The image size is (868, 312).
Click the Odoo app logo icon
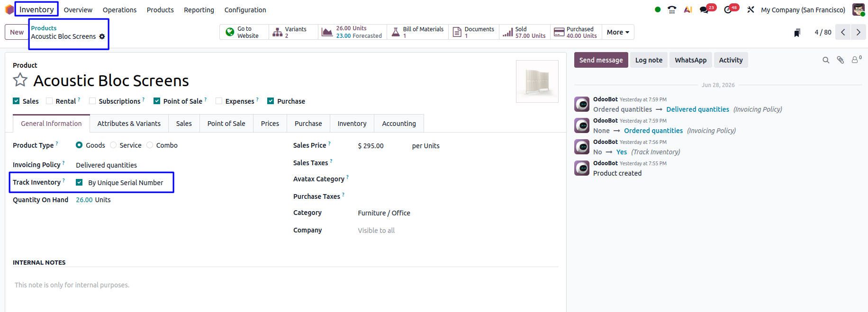9,9
